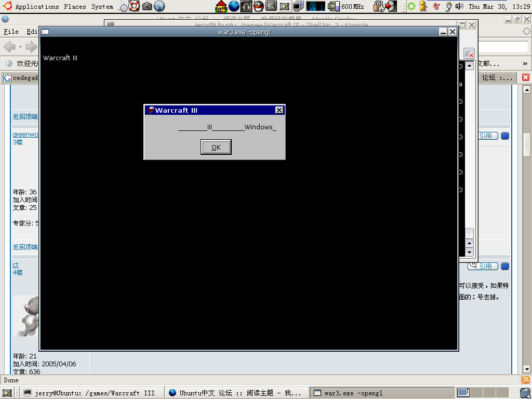Click the volume speaker icon

click(459, 6)
